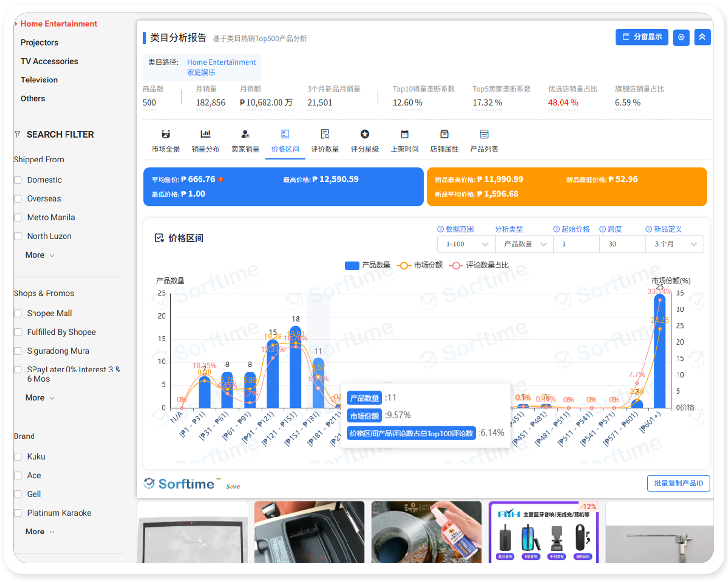The image size is (728, 582).
Task: Expand More under the Brand filter section
Action: (34, 531)
